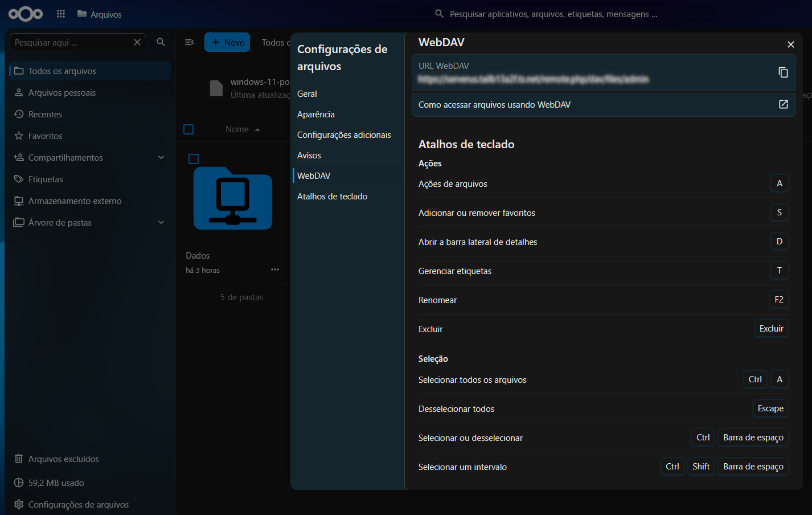Open Recentes files view

coord(45,114)
